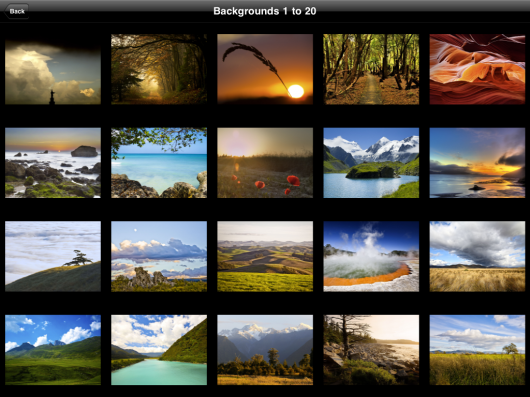This screenshot has width=530, height=397.
Task: Choose the red slot canyon background
Action: pos(477,69)
